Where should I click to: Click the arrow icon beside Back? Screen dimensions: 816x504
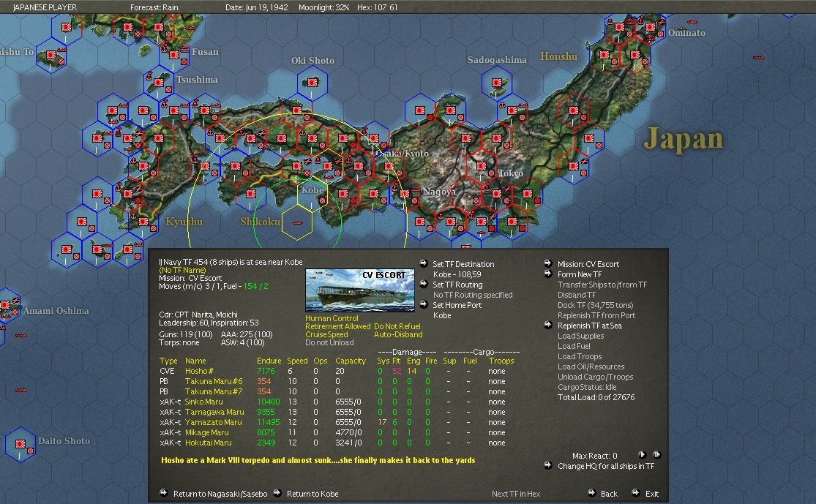592,493
